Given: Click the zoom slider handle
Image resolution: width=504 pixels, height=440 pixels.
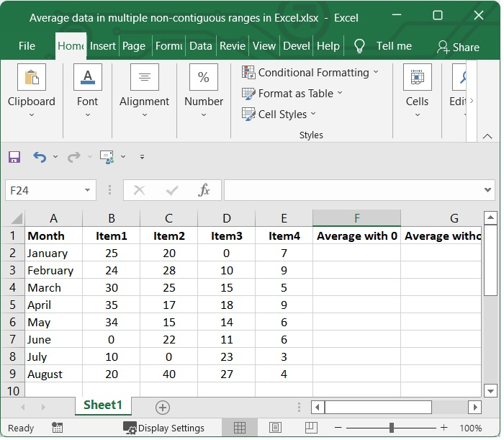Looking at the screenshot, I should pos(391,428).
